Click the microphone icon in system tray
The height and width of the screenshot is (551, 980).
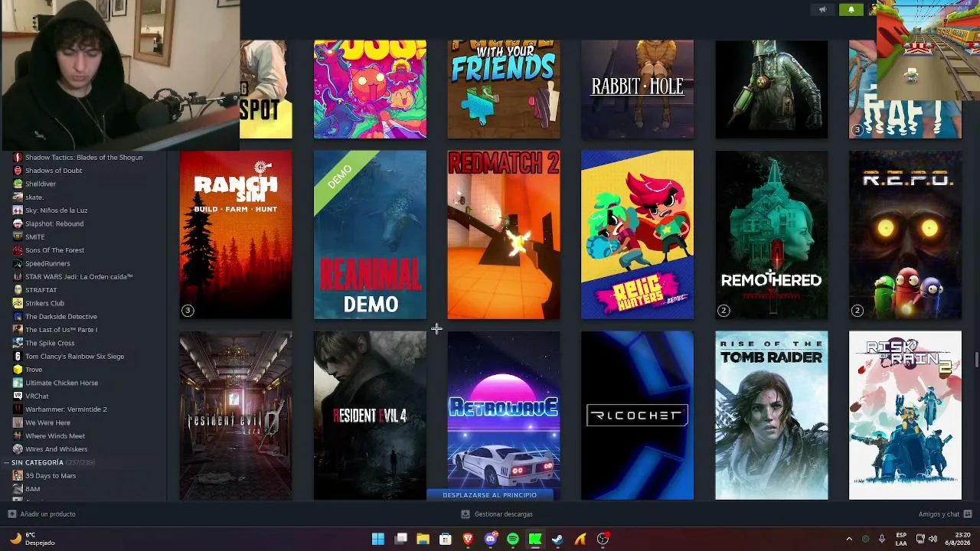pos(882,539)
